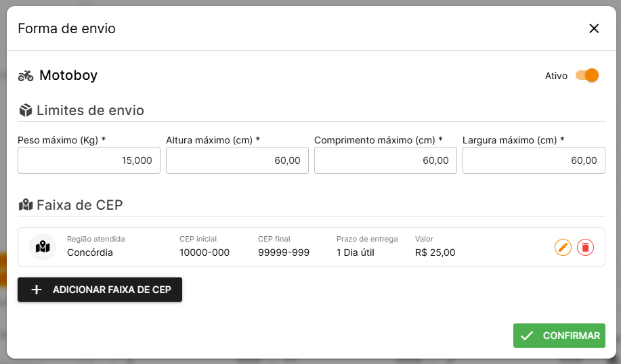
Task: Click the box icon next to Limites de envio
Action: point(26,110)
